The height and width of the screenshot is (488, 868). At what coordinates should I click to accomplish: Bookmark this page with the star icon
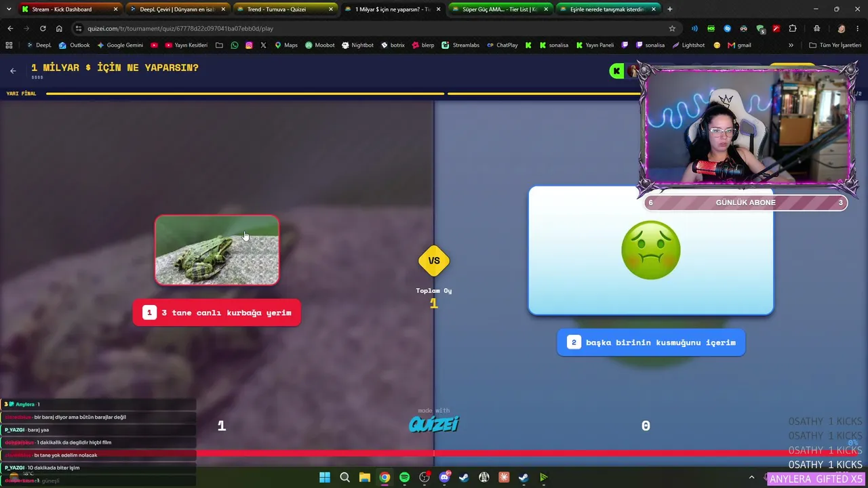pos(672,28)
